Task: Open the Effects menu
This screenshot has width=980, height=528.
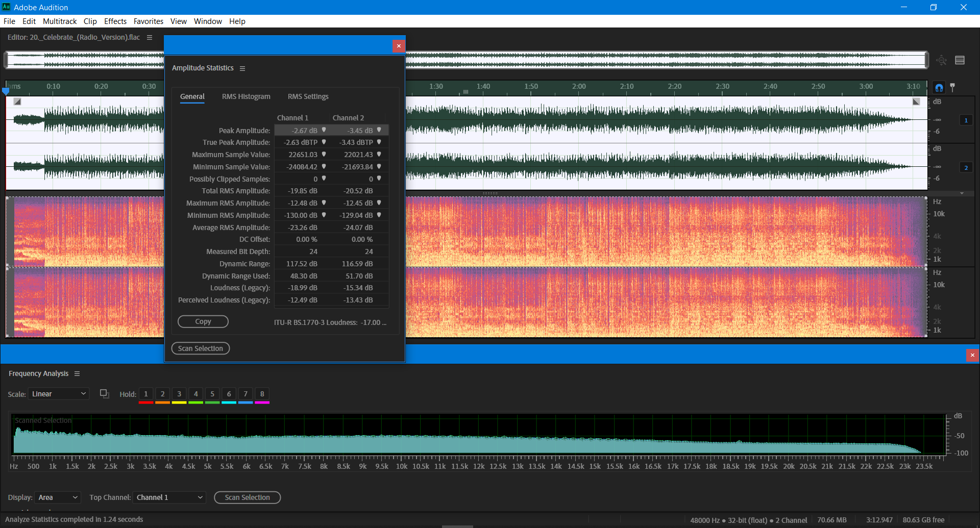Action: (x=115, y=21)
